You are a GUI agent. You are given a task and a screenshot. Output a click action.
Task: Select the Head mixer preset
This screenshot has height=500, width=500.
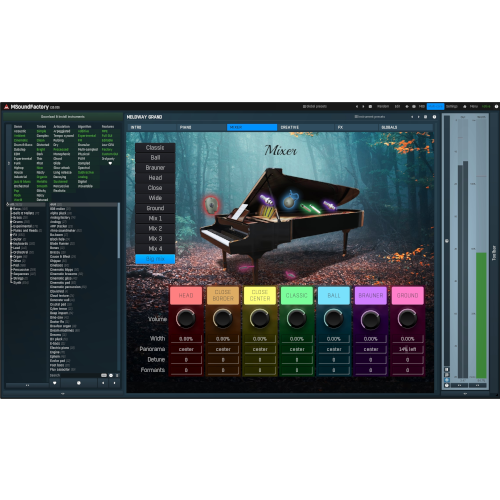pos(155,178)
